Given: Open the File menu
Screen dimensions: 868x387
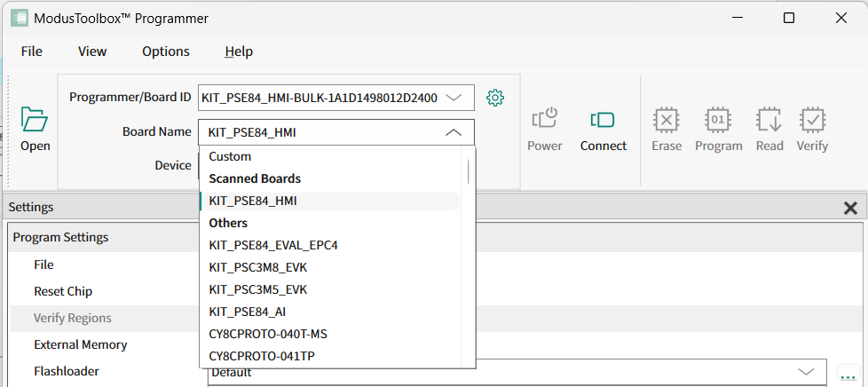Looking at the screenshot, I should point(32,51).
